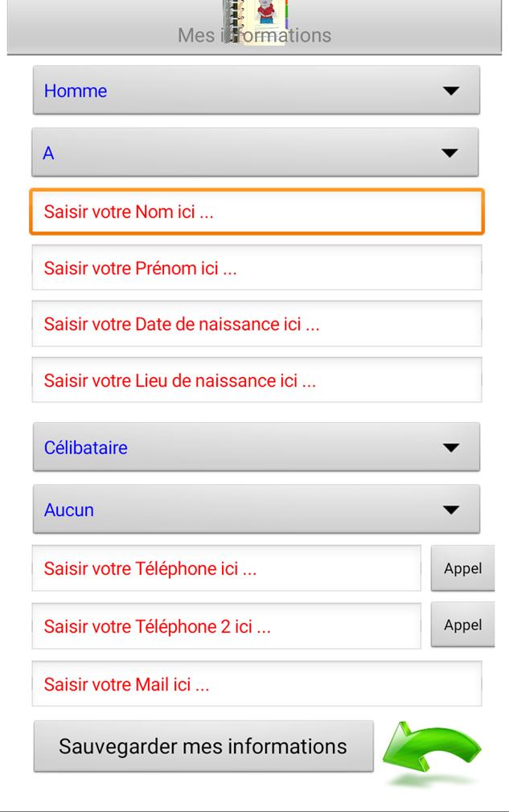Click the Date de naissance field
Screen dimensions: 509x812
(x=257, y=324)
